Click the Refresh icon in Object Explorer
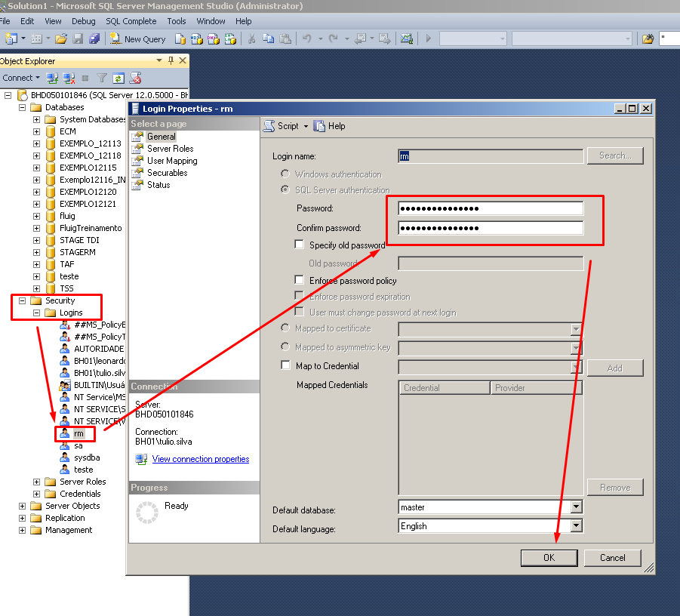 pyautogui.click(x=118, y=78)
